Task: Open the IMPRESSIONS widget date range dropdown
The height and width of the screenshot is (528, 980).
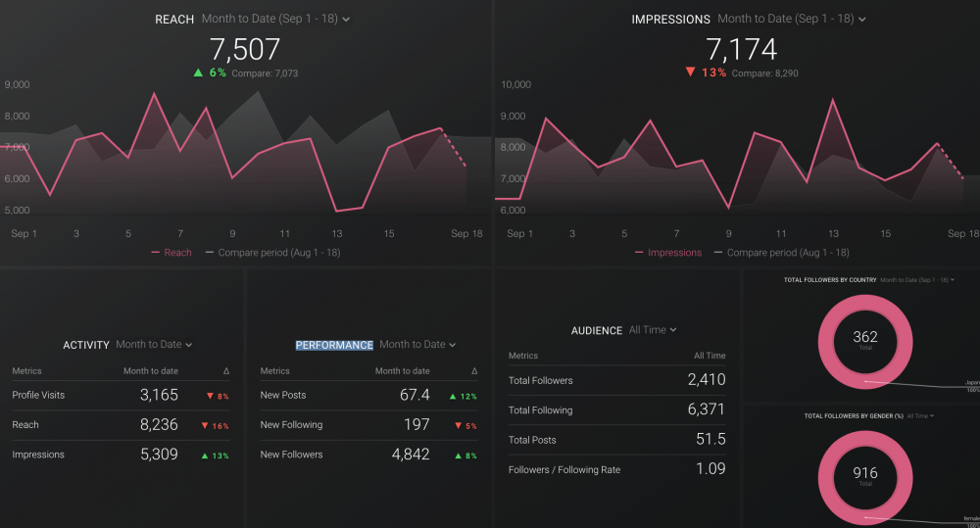Action: pos(792,19)
